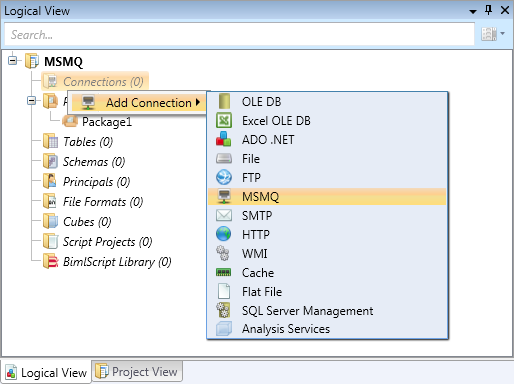Screen dimensions: 514x384
Task: Click the Cubes folder icon
Action: click(51, 221)
